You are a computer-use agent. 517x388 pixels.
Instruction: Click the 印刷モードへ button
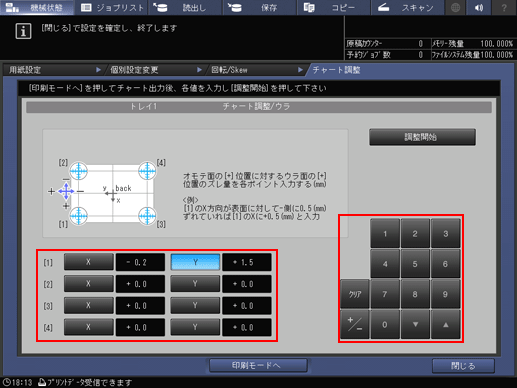click(x=258, y=365)
